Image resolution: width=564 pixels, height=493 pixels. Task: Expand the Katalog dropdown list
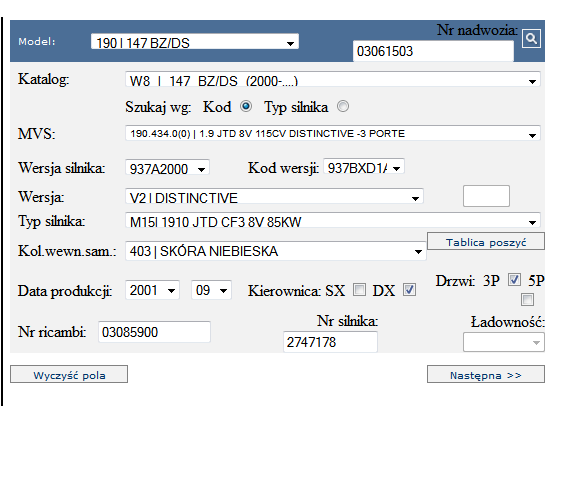tap(333, 80)
